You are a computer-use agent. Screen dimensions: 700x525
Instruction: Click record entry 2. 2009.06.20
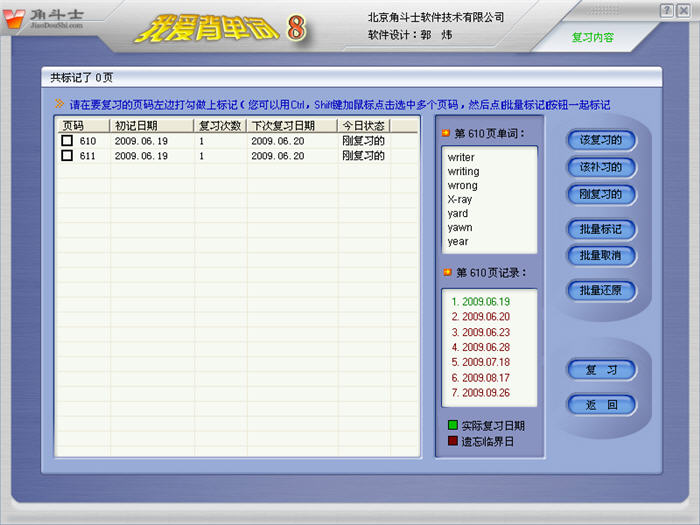[481, 317]
